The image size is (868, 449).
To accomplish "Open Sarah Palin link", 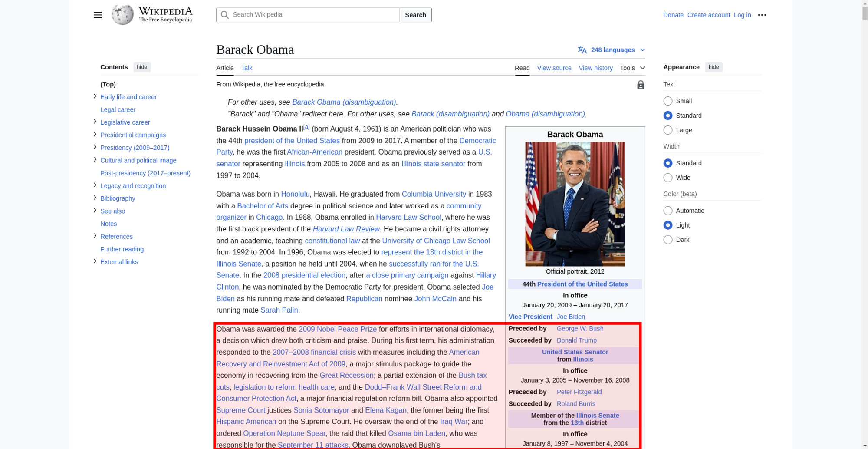I will point(279,310).
